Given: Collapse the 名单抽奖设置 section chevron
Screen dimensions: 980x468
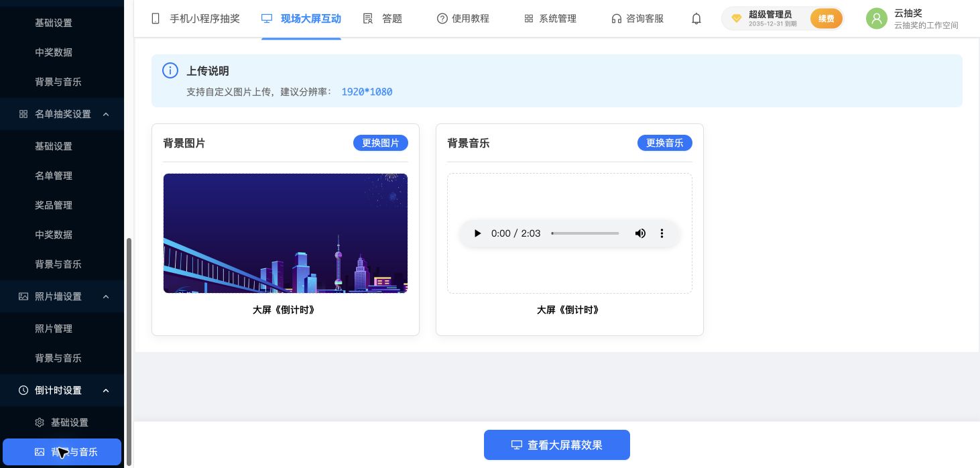Looking at the screenshot, I should 106,114.
